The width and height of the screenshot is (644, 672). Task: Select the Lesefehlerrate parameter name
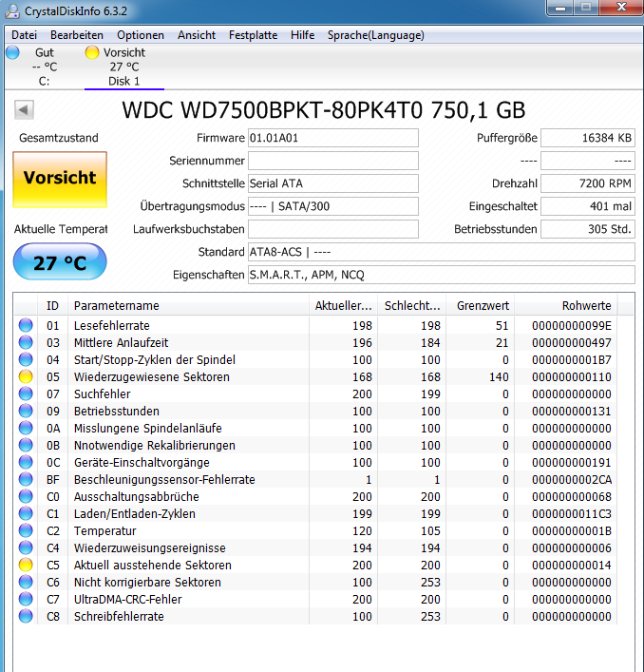click(x=112, y=326)
